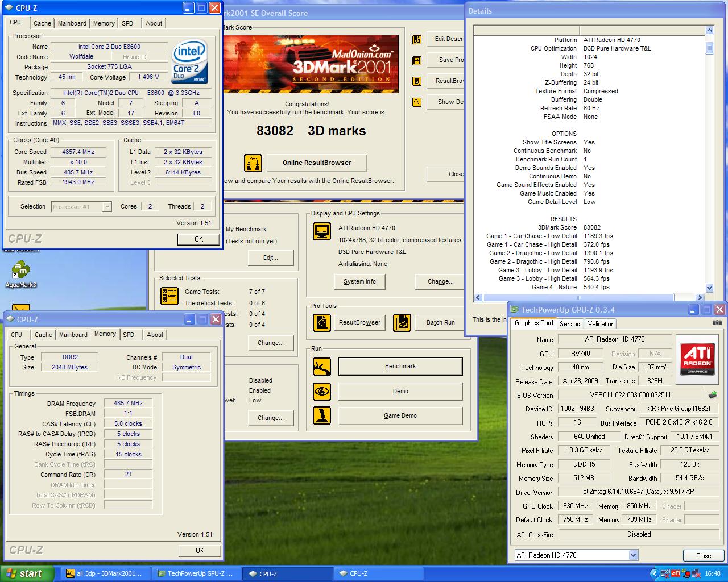Click OK in the Memory CPU-Z window
728x582 pixels.
pos(200,550)
